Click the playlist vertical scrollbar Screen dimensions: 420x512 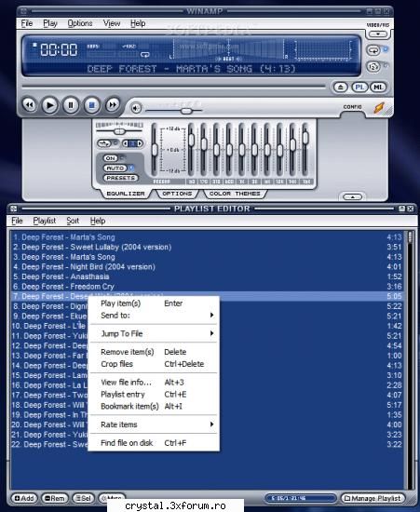click(409, 360)
